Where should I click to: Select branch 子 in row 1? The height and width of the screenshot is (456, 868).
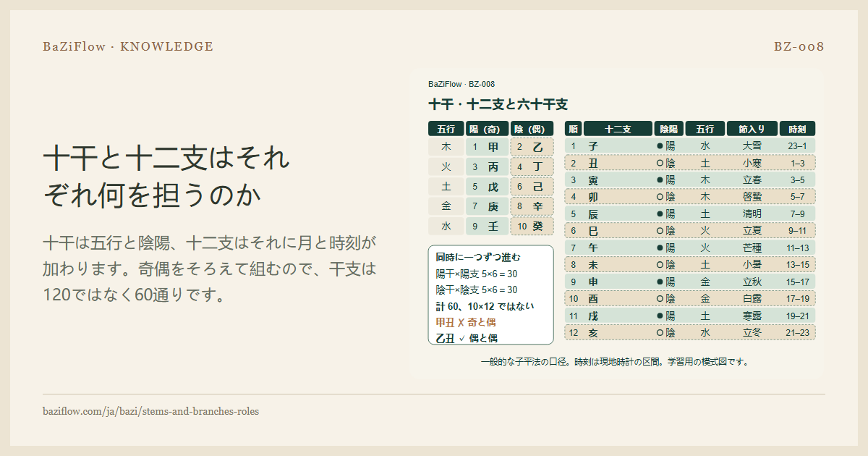593,145
